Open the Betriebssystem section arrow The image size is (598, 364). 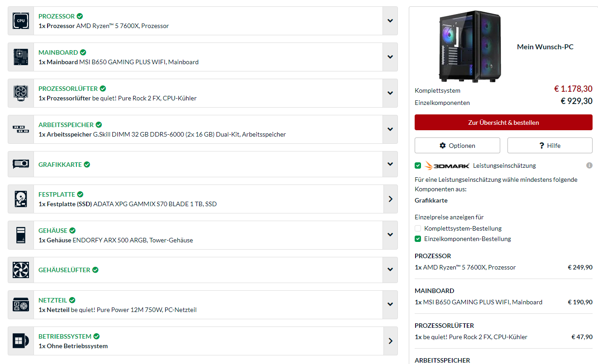pos(390,341)
